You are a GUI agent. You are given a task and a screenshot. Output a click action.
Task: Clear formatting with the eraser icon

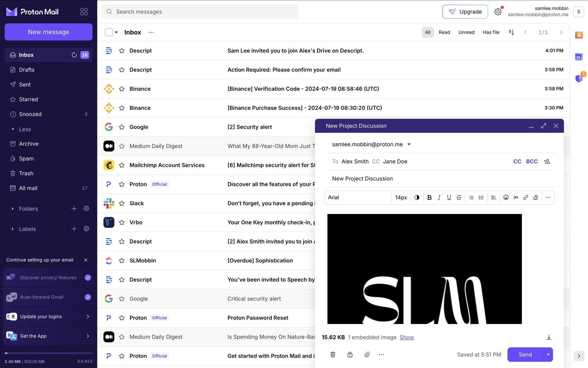tap(536, 197)
